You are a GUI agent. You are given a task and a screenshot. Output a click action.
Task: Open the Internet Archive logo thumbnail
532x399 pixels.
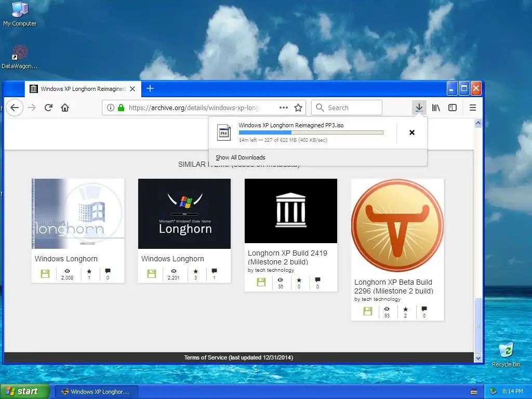[x=291, y=211]
